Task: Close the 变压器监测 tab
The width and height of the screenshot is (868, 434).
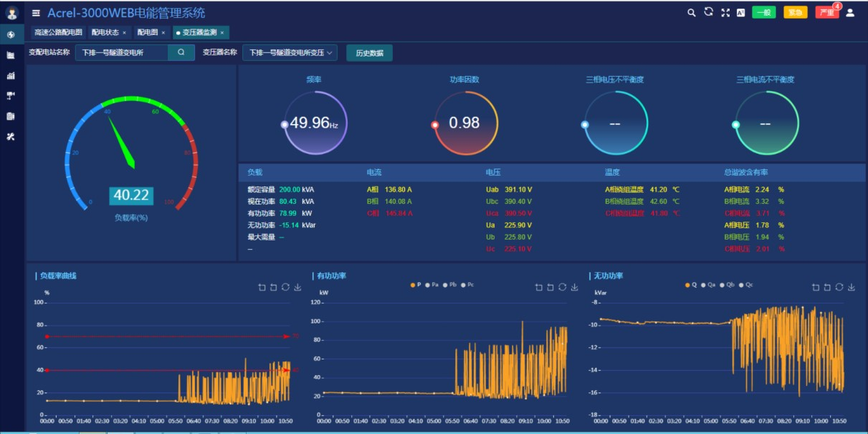Action: 222,32
